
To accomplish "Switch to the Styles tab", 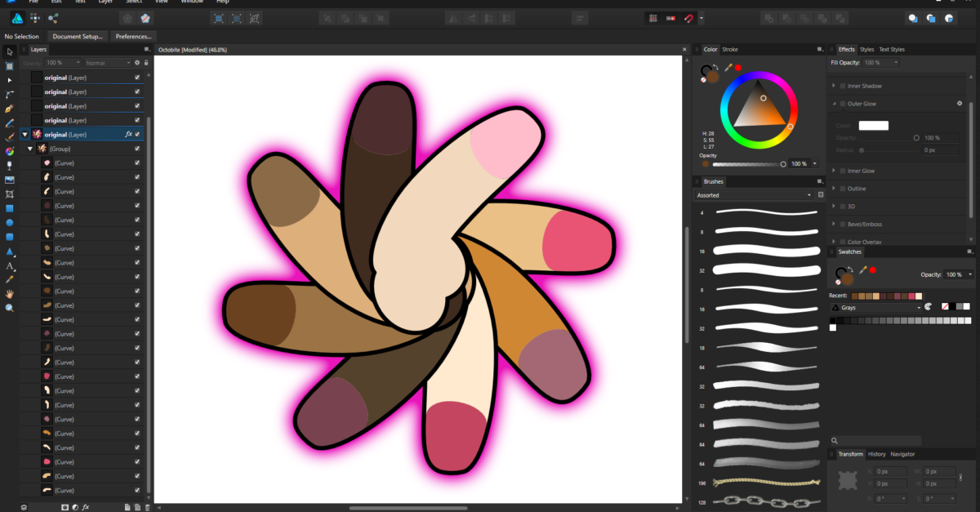I will 866,49.
